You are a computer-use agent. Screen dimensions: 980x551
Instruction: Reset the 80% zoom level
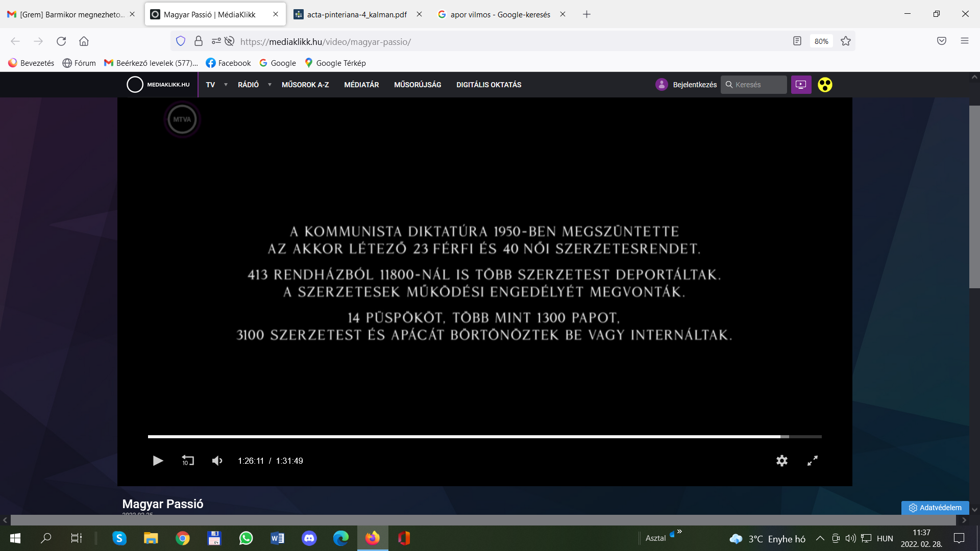coord(821,41)
